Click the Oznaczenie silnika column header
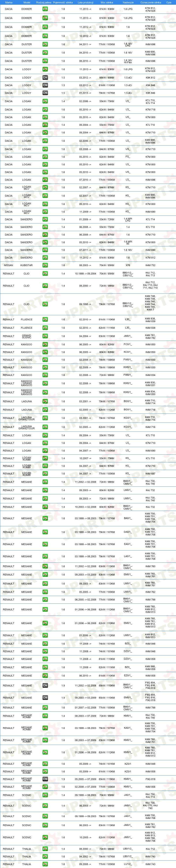The height and width of the screenshot is (868, 176). pyautogui.click(x=151, y=2)
